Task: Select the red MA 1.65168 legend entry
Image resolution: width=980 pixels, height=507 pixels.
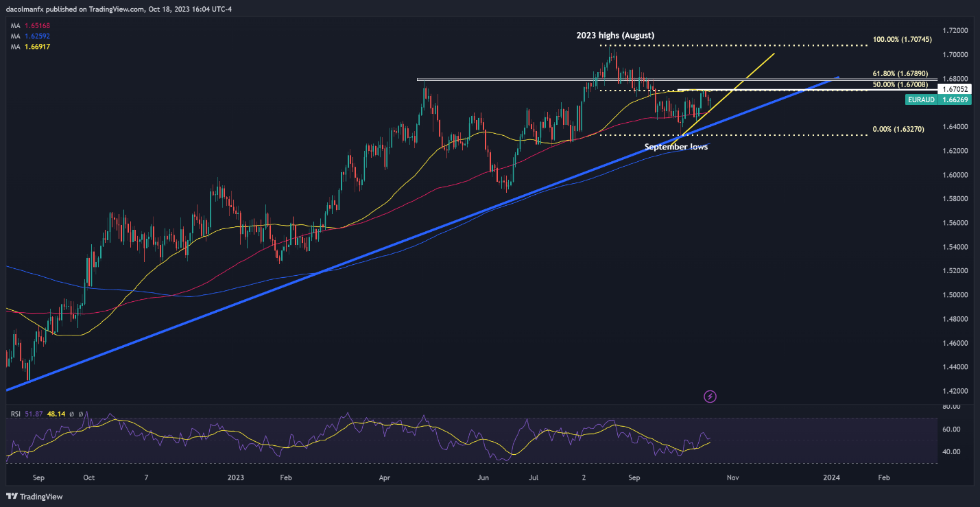Action: (x=30, y=27)
